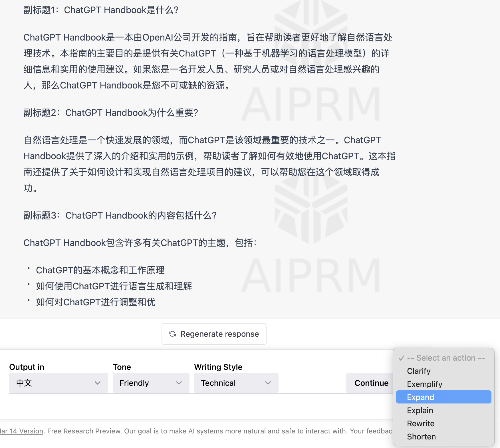
Task: Click the refresh icon in Regenerate response
Action: [172, 334]
